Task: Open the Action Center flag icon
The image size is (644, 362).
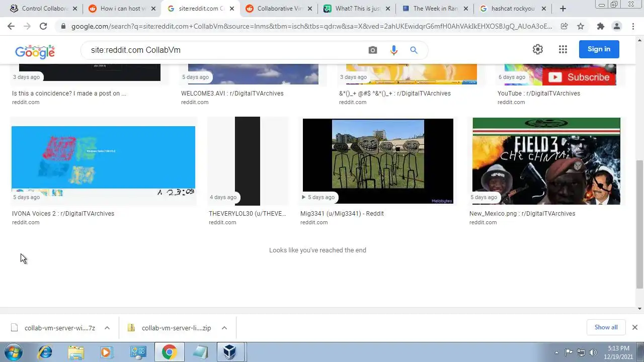Action: tap(569, 352)
